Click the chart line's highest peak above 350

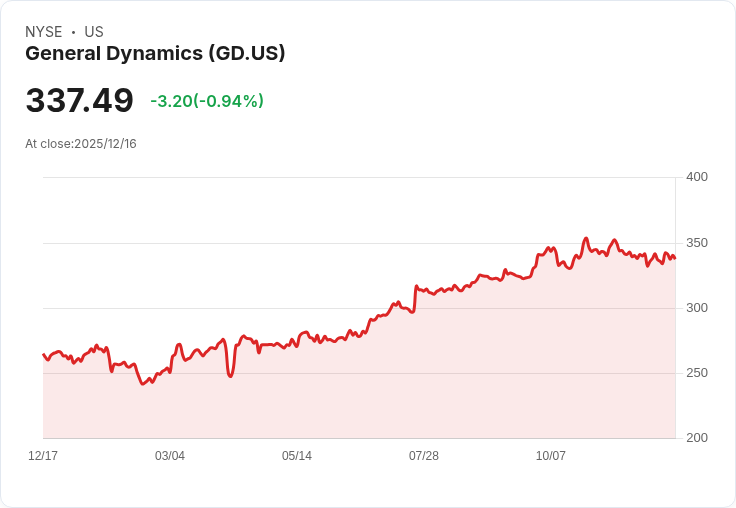(586, 239)
